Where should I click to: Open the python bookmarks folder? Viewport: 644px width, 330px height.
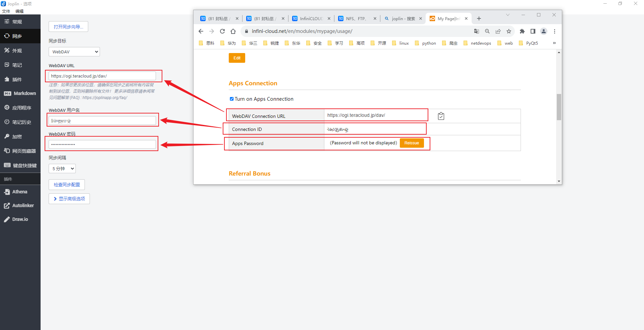pos(425,43)
